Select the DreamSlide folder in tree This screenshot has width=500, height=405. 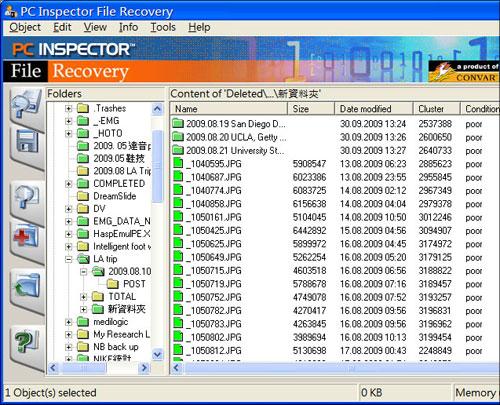114,196
